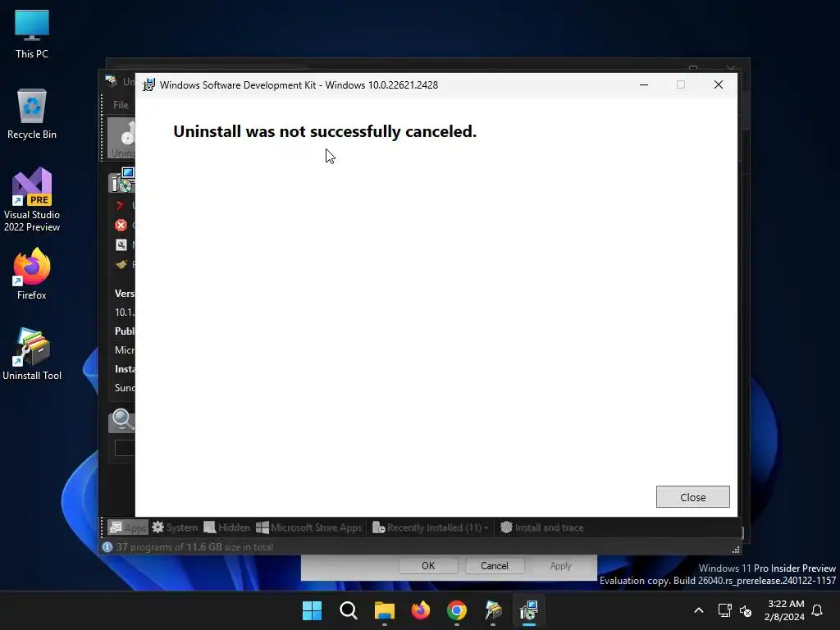This screenshot has width=840, height=630.
Task: Switch to the Apps tab in Uninstall Tool
Action: [x=127, y=527]
